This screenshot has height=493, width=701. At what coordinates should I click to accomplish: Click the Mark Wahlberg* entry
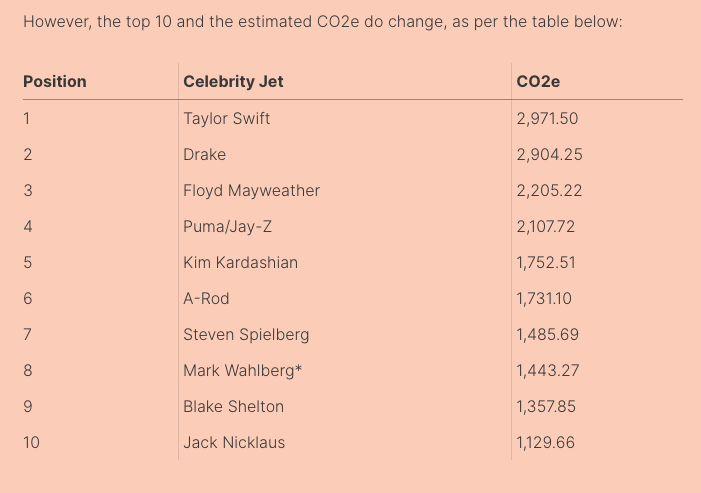(x=243, y=370)
